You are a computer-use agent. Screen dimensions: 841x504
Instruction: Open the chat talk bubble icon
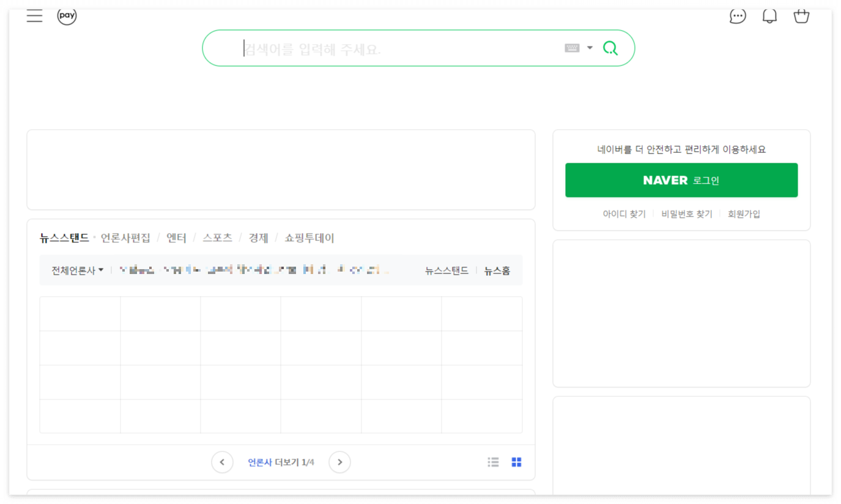738,16
